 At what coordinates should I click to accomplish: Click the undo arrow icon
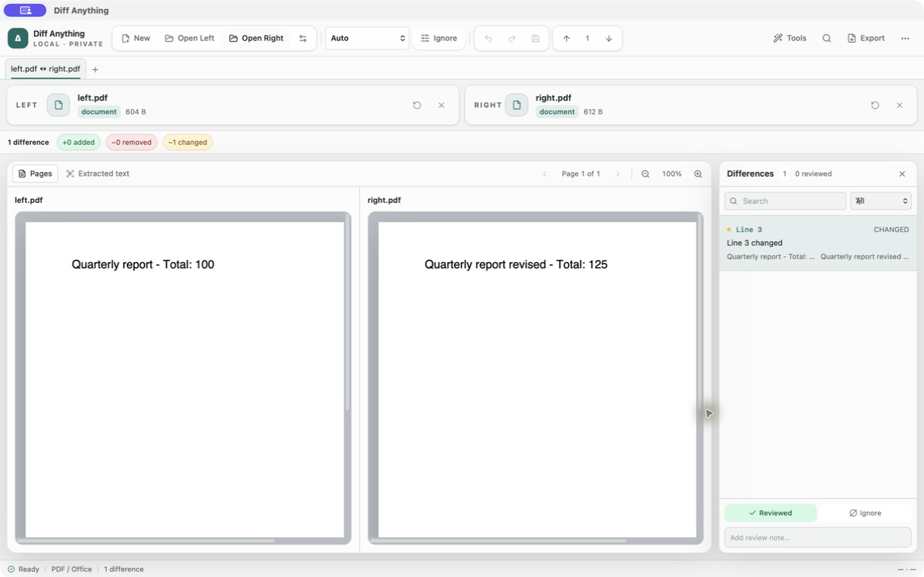coord(488,38)
